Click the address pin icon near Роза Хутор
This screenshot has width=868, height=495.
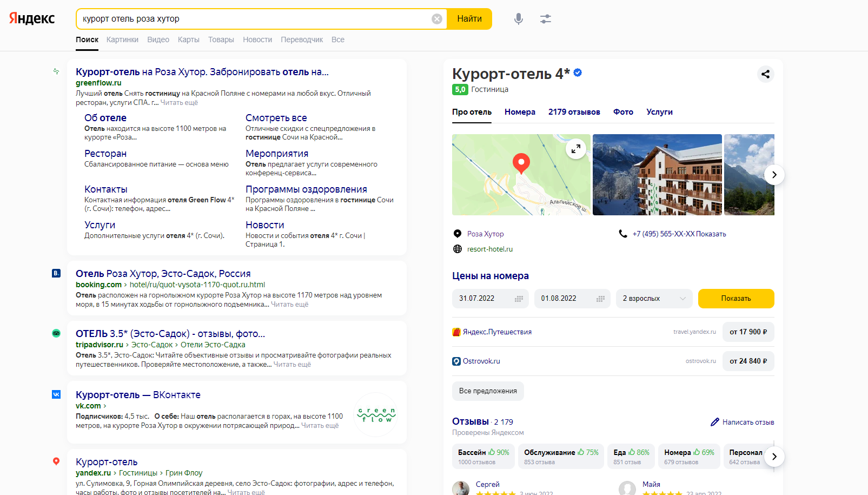point(458,234)
